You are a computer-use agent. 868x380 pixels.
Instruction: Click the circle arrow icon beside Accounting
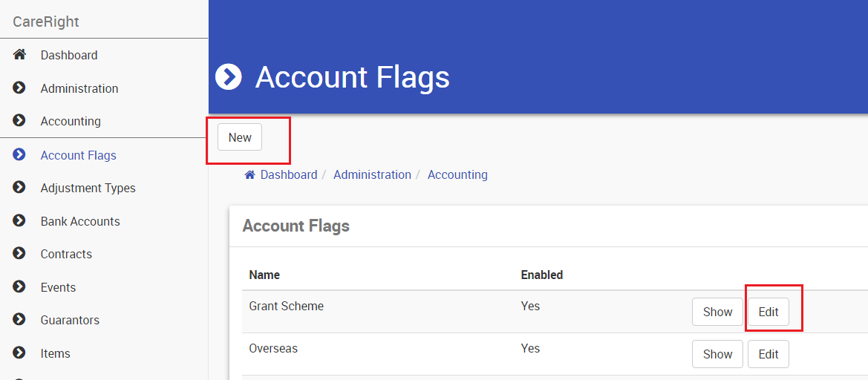20,121
